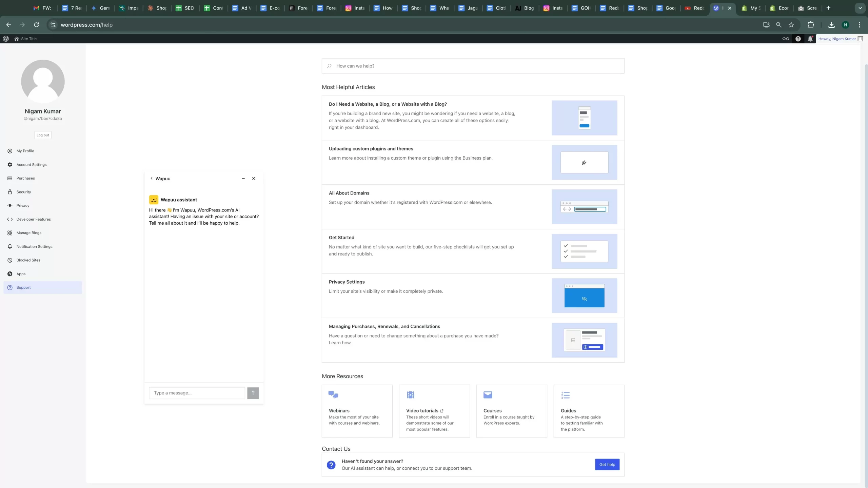868x488 pixels.
Task: Open the Support sidebar item
Action: pyautogui.click(x=43, y=287)
